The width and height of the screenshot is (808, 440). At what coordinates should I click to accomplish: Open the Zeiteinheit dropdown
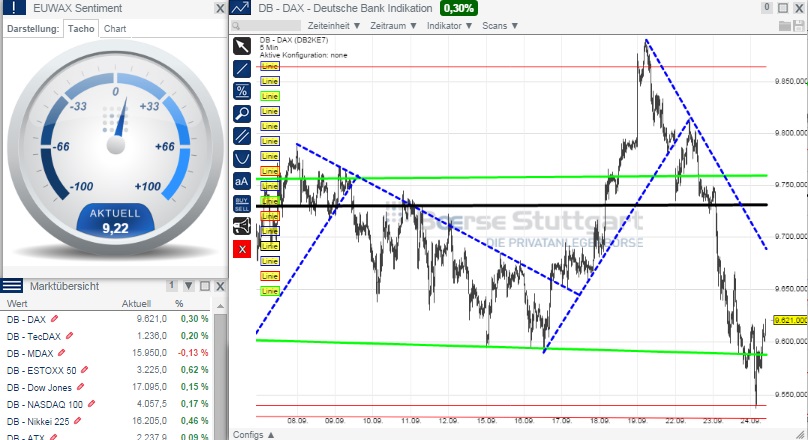tap(334, 26)
